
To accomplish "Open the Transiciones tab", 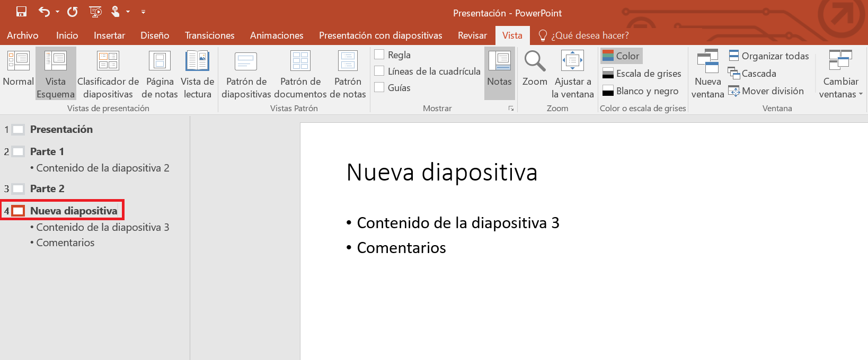I will [x=210, y=35].
